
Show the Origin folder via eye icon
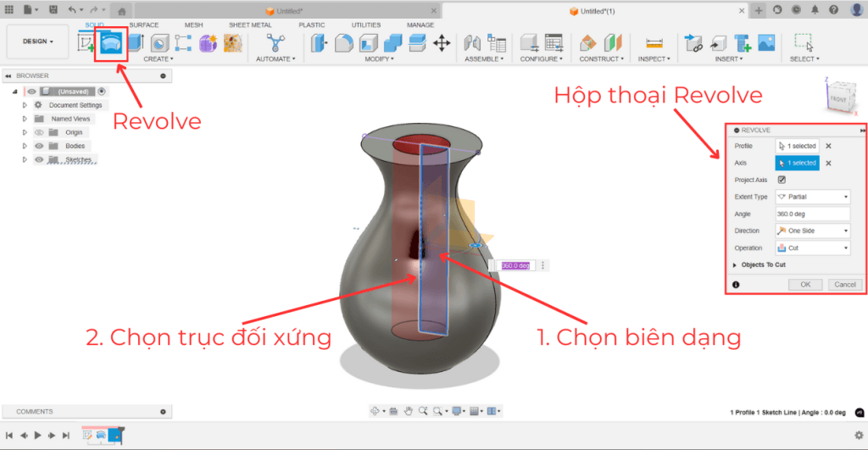click(x=39, y=132)
